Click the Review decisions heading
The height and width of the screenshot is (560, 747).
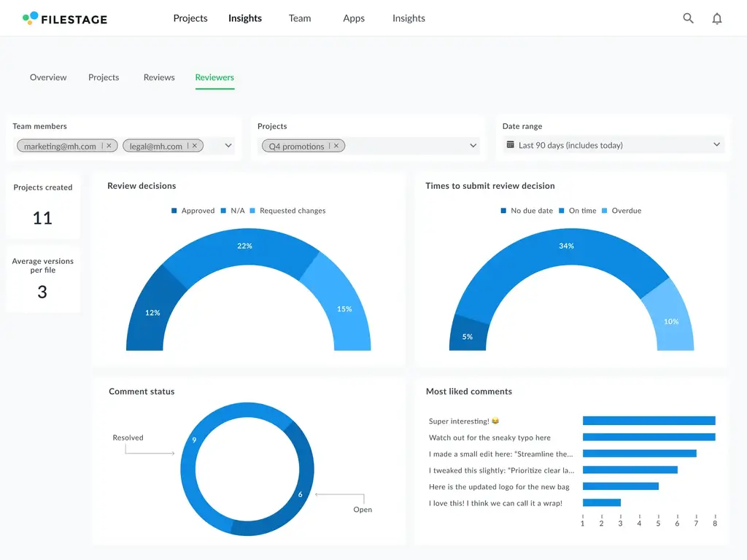(x=142, y=186)
